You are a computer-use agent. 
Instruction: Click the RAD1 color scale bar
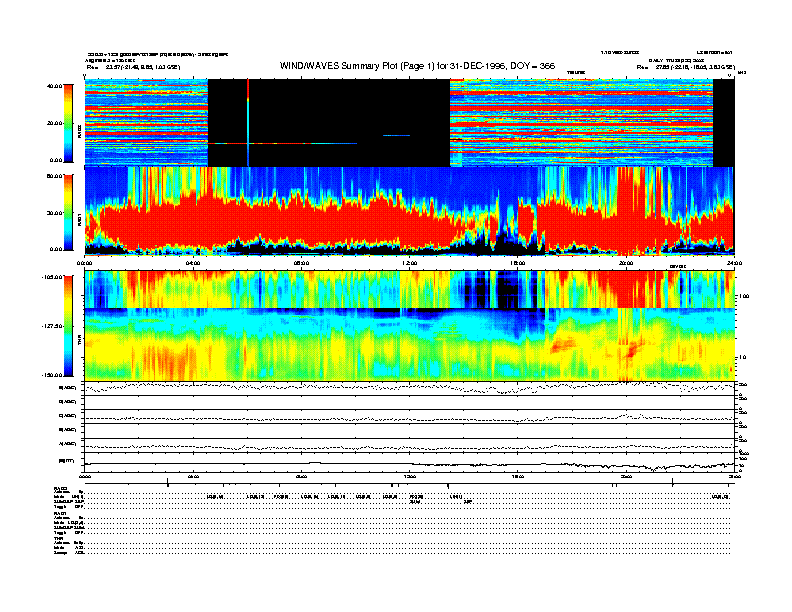pyautogui.click(x=68, y=213)
